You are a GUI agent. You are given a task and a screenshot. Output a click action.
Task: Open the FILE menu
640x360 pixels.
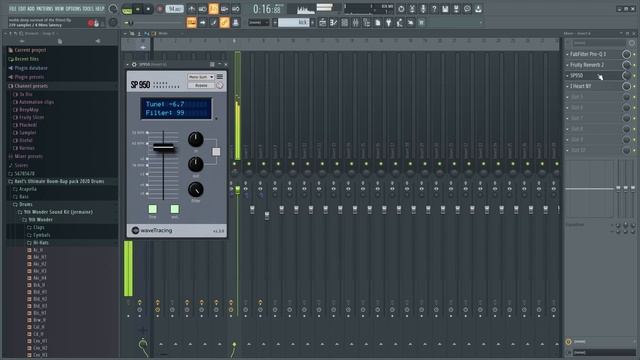click(x=13, y=9)
